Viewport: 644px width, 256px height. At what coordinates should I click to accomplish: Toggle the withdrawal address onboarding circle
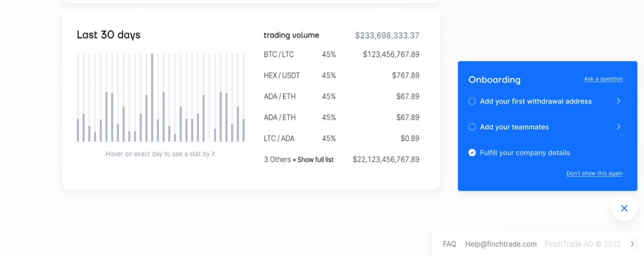coord(472,101)
